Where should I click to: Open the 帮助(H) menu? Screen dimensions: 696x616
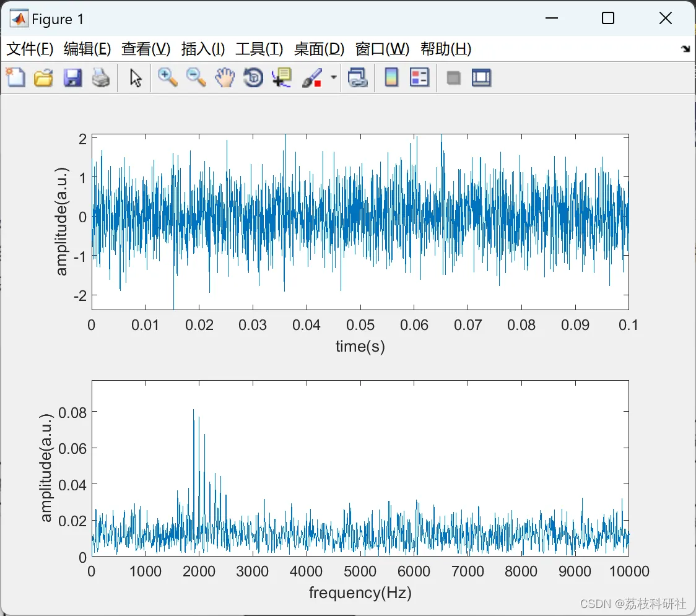pos(446,49)
